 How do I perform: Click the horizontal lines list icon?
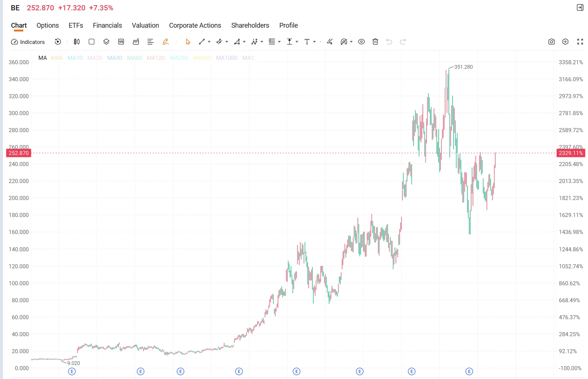(x=150, y=42)
